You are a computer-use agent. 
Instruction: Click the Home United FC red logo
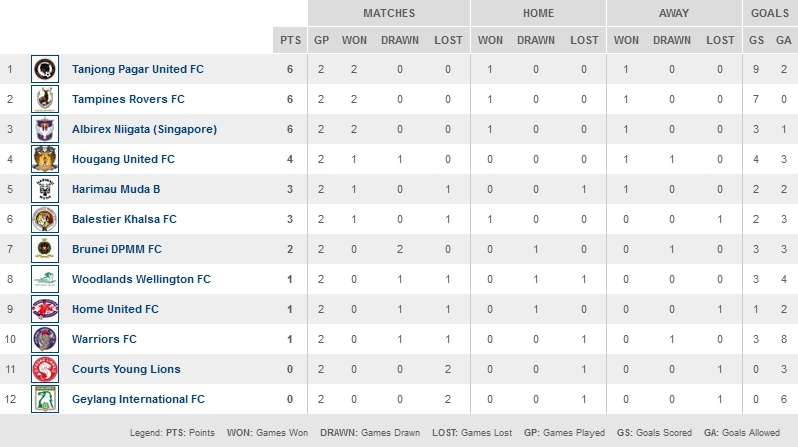click(45, 309)
